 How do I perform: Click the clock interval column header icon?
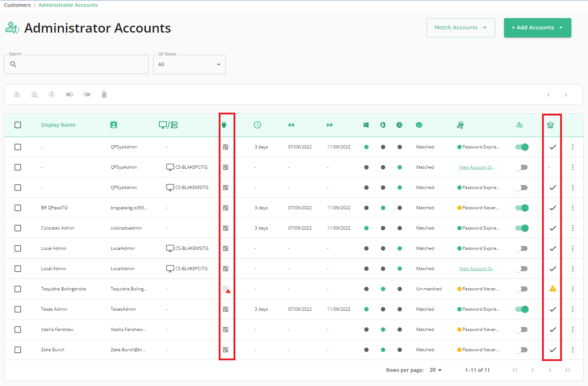pyautogui.click(x=257, y=125)
